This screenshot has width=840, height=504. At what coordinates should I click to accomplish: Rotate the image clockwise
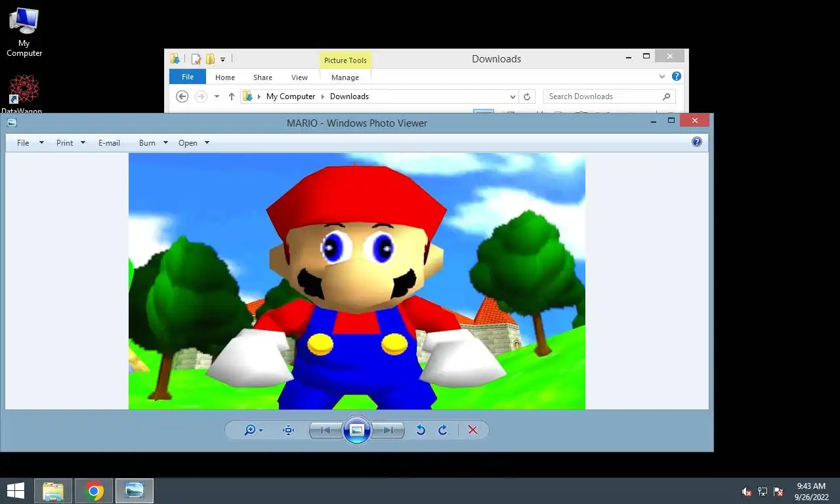[x=443, y=430]
